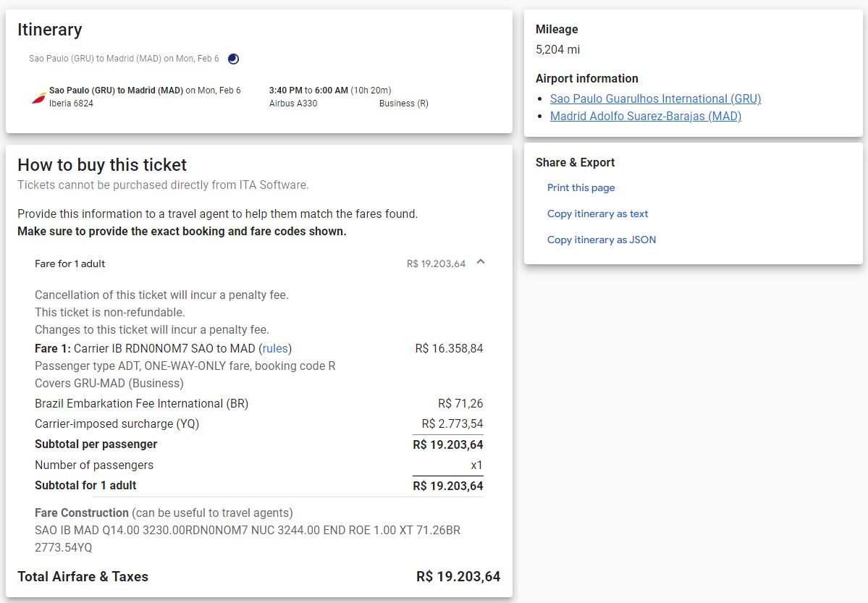
Task: Click the Total Airfare & Taxes amount
Action: (x=458, y=577)
